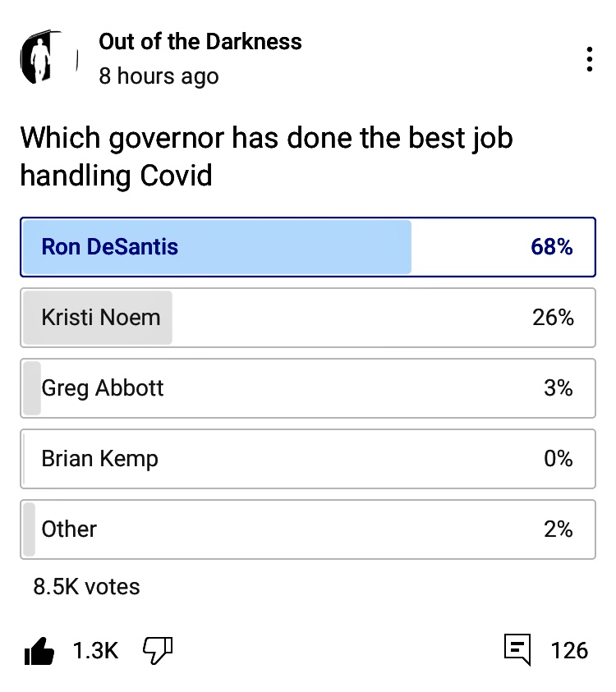Click the poll question about best governor

coord(267,156)
